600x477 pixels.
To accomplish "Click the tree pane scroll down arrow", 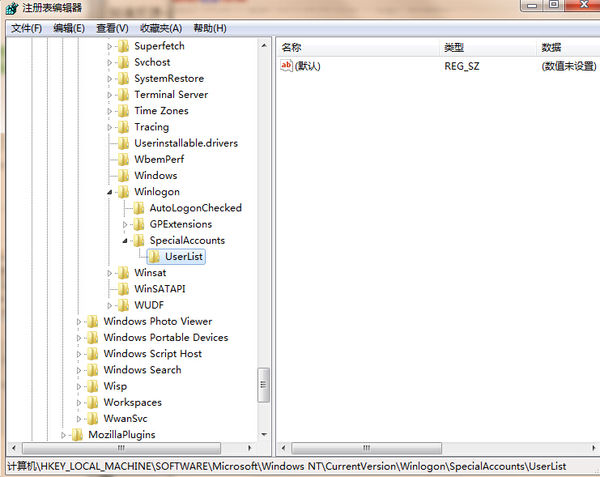I will tap(264, 435).
